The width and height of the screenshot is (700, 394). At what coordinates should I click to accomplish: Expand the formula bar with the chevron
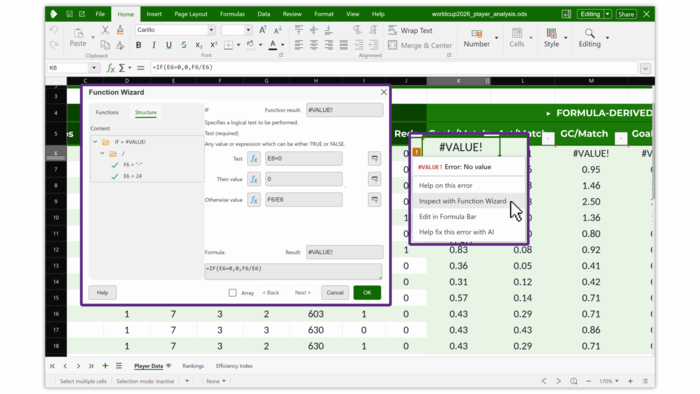[646, 68]
